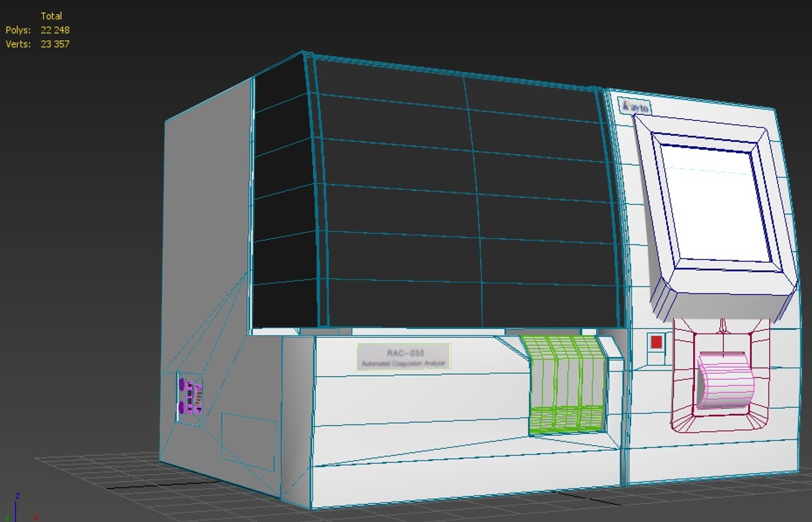Image resolution: width=812 pixels, height=522 pixels.
Task: Select the purple connector ports on side panel
Action: (x=191, y=397)
